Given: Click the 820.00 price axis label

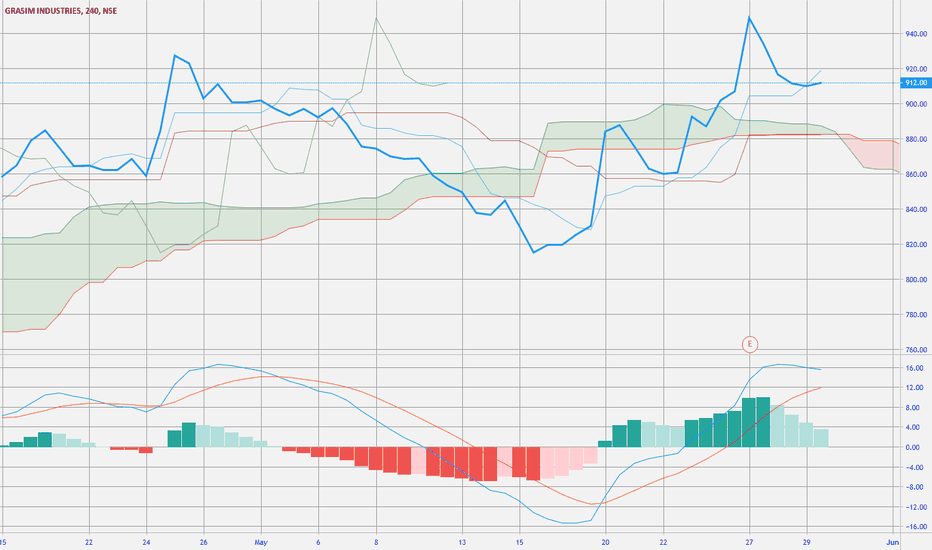Looking at the screenshot, I should (x=916, y=244).
